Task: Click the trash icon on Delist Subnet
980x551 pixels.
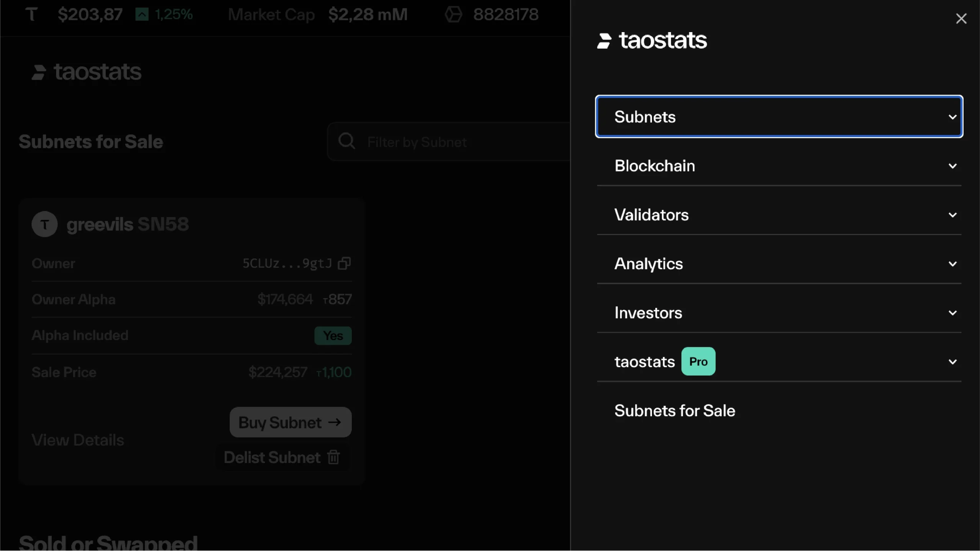Action: tap(333, 457)
